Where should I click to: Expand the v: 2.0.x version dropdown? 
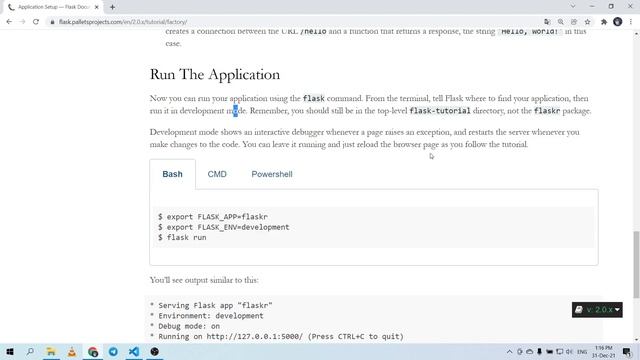(597, 310)
